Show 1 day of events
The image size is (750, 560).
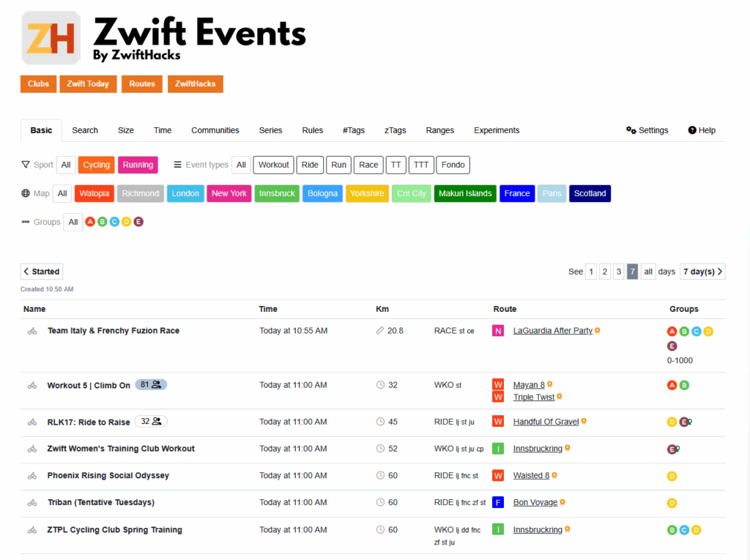591,272
